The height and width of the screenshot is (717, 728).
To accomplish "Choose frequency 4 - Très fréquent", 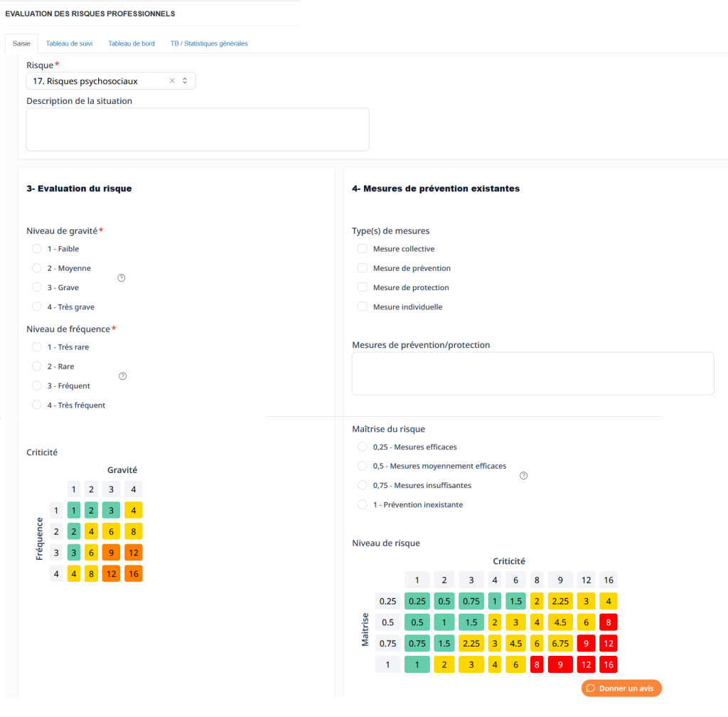I will [x=37, y=405].
